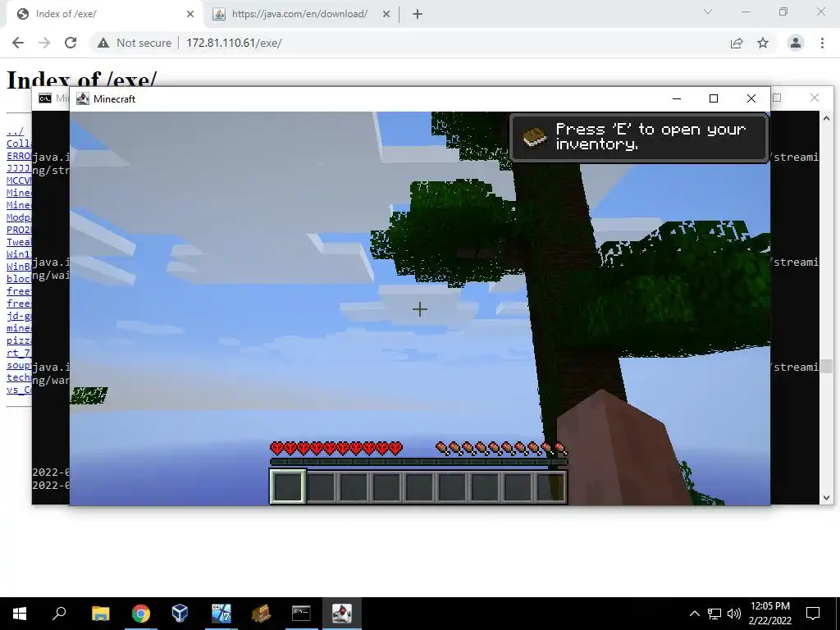Open the JJJJ... file link
This screenshot has width=840, height=630.
19,168
